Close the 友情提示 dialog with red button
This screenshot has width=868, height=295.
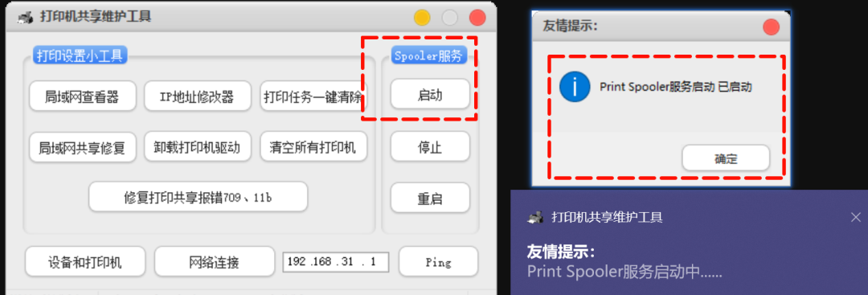point(771,27)
